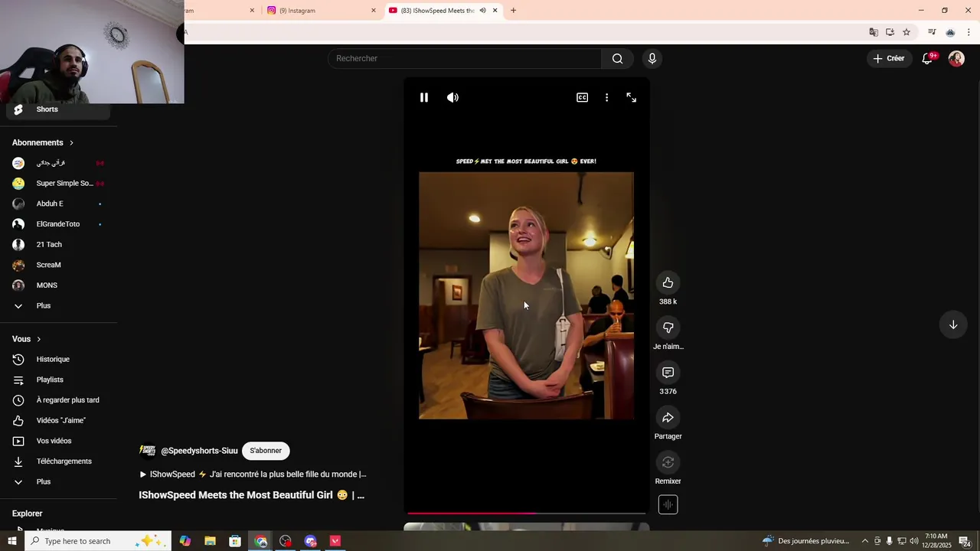Open Téléchargements in the sidebar
Screen dimensions: 980x551
(58, 461)
